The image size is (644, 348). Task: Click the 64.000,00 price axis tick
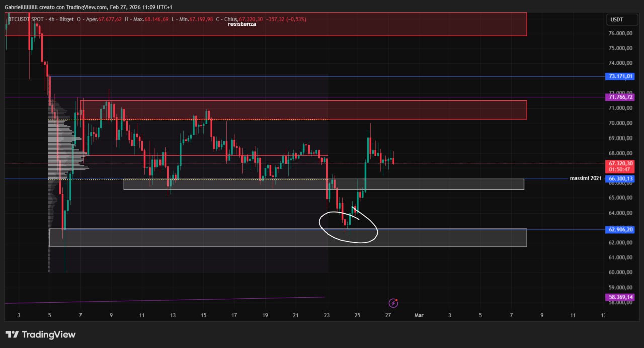click(620, 213)
